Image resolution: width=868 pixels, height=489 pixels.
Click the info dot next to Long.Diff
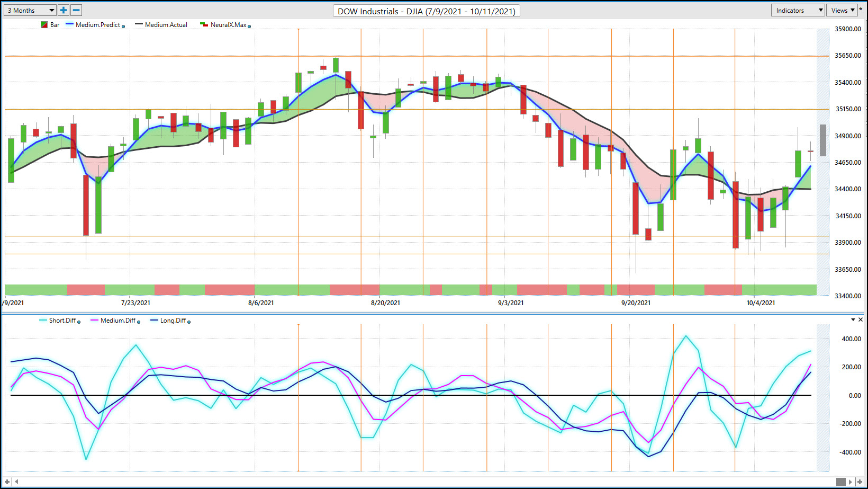pyautogui.click(x=189, y=322)
